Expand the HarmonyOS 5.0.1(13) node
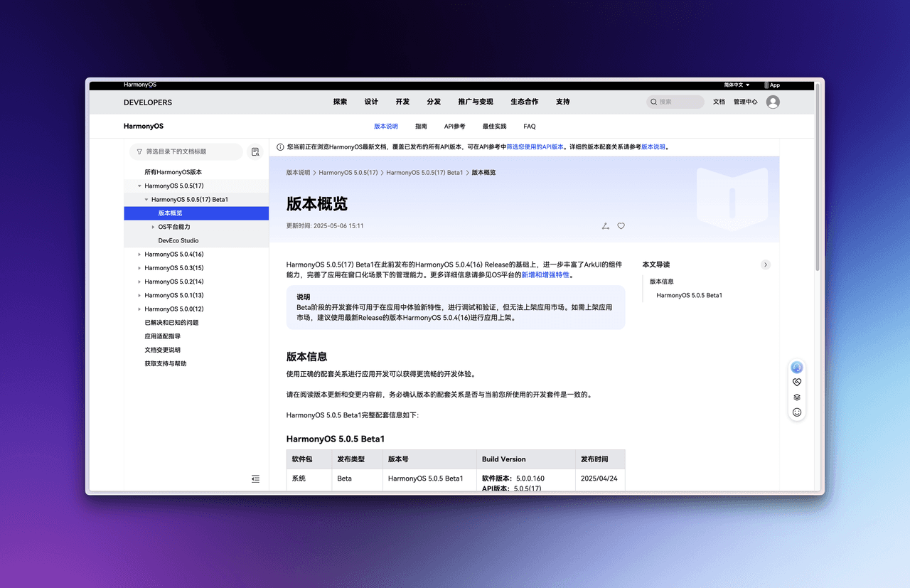This screenshot has height=588, width=910. pyautogui.click(x=139, y=295)
